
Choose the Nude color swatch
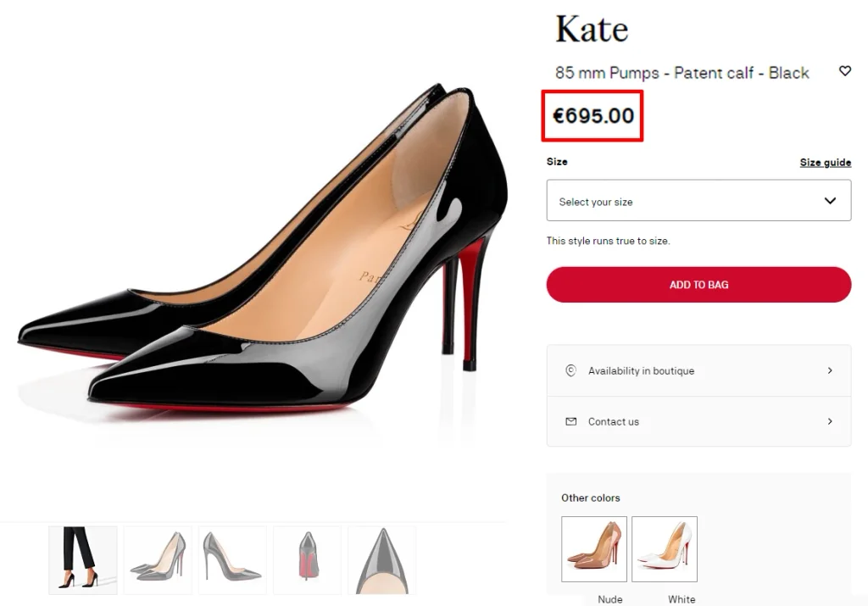(x=594, y=548)
